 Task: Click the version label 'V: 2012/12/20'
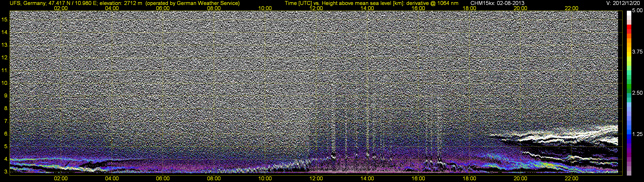pyautogui.click(x=623, y=3)
